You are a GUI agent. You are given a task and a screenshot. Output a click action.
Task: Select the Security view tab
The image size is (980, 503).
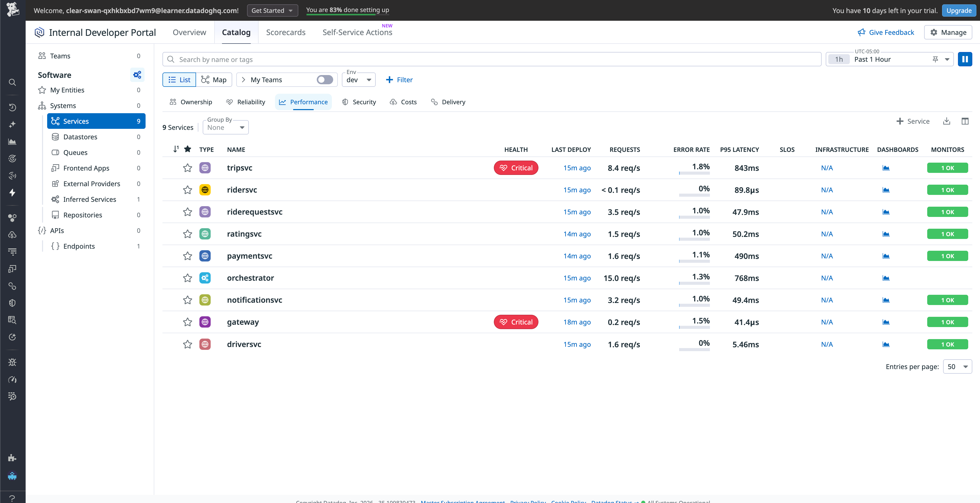(359, 102)
